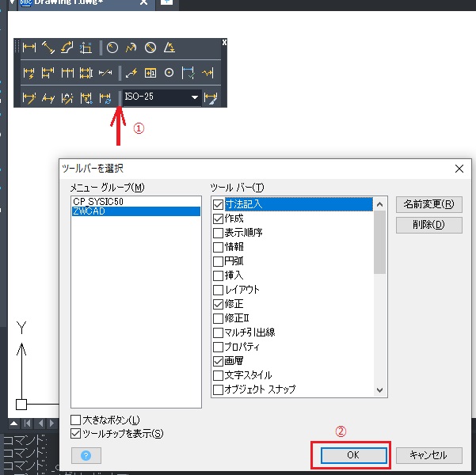Enable the 円弧 toolbar checkbox
Viewport: 476px width, 475px height.
tap(218, 261)
